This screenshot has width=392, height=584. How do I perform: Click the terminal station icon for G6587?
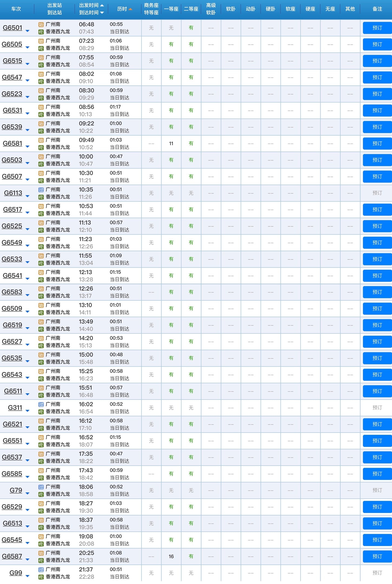pos(41,560)
